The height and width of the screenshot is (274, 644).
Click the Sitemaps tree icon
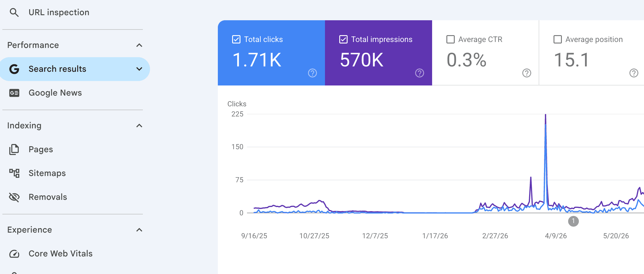(x=14, y=173)
